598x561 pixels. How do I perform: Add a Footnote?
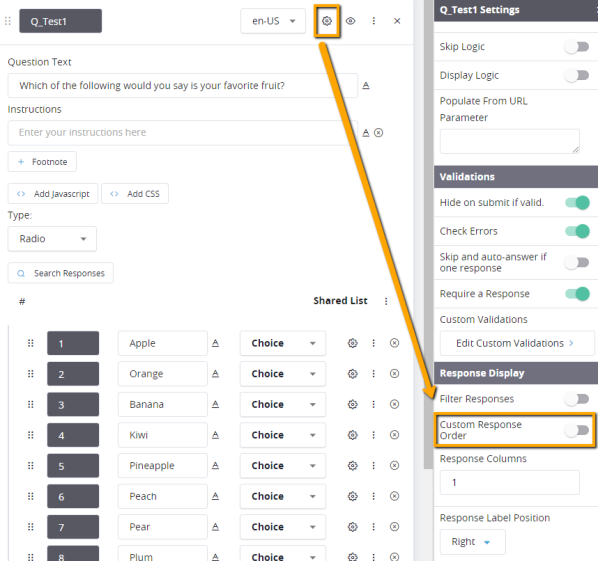tap(42, 162)
